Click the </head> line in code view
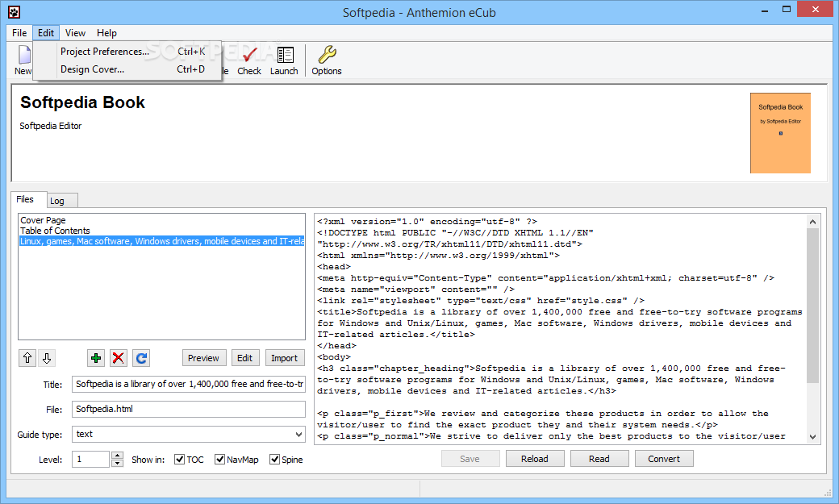The width and height of the screenshot is (839, 504). (336, 346)
